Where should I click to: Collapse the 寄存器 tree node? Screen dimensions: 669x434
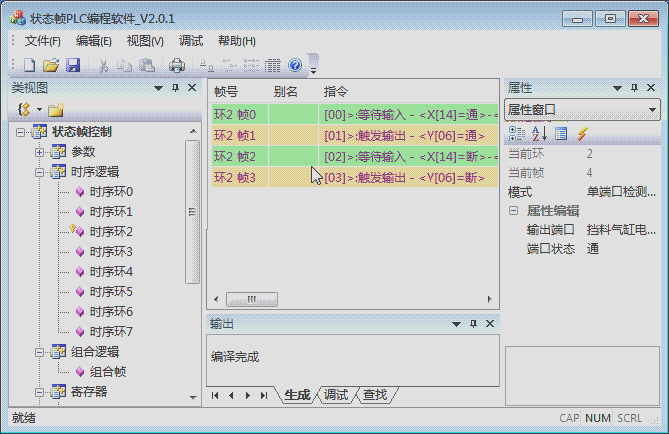point(39,392)
